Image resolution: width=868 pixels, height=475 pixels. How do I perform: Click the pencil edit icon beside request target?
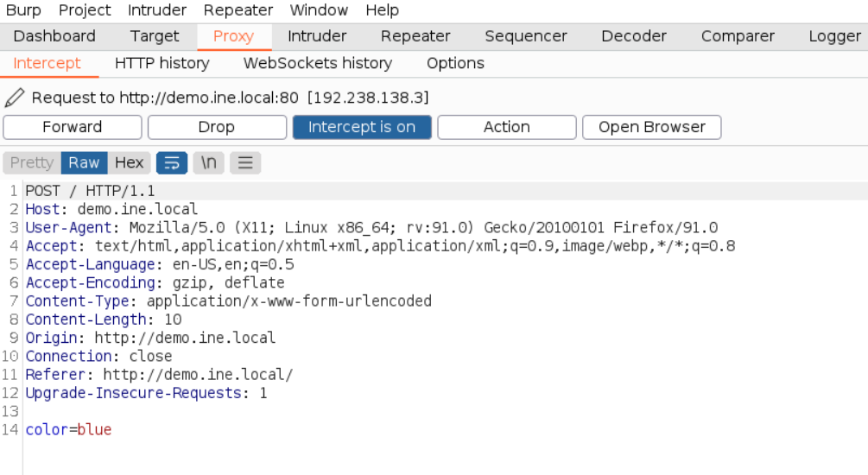[15, 98]
